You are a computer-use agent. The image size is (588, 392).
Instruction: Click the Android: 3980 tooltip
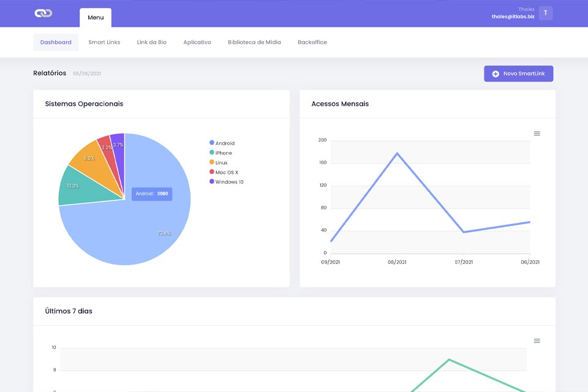click(x=152, y=194)
